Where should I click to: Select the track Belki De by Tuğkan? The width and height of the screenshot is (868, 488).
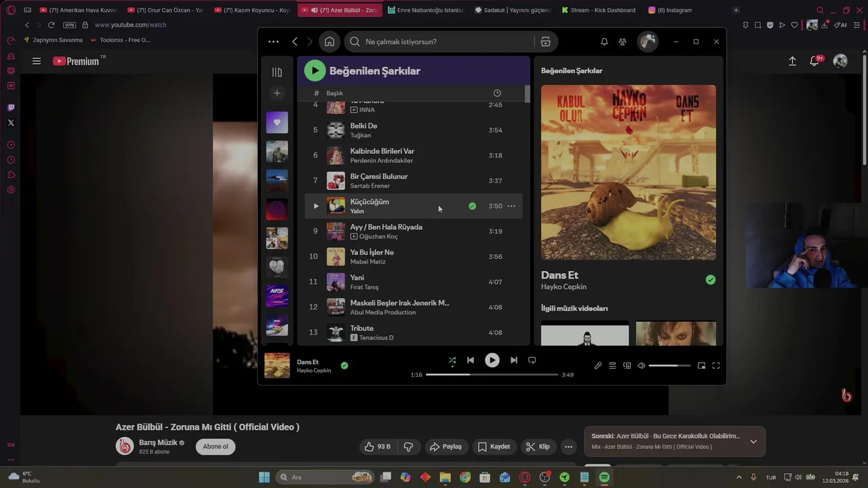pyautogui.click(x=414, y=130)
